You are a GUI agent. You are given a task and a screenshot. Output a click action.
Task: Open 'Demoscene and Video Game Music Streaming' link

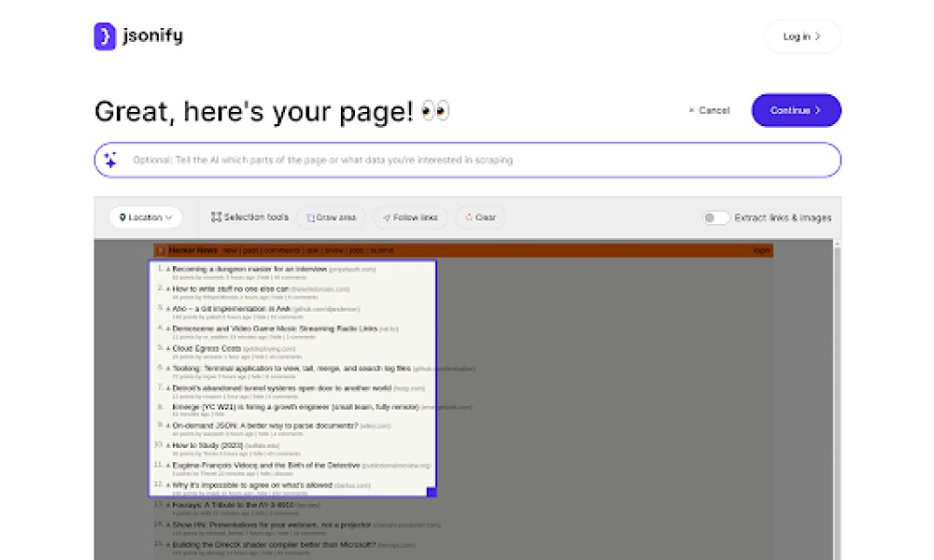pyautogui.click(x=275, y=329)
